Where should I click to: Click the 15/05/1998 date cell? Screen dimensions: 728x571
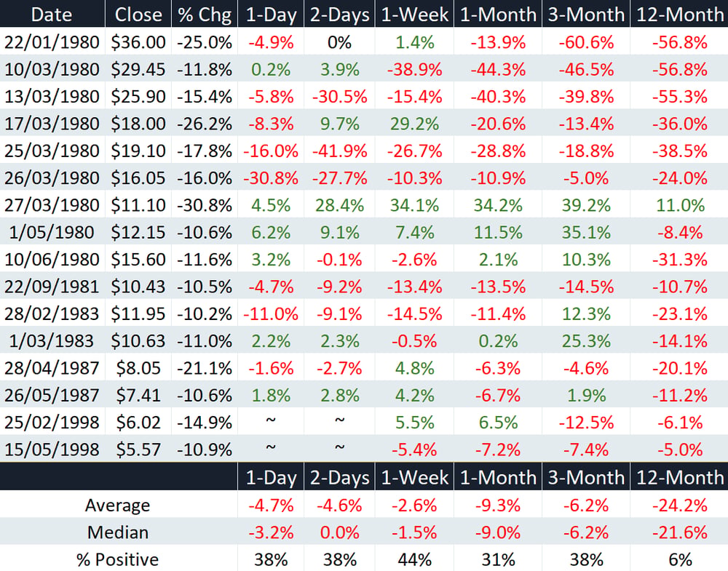[52, 450]
